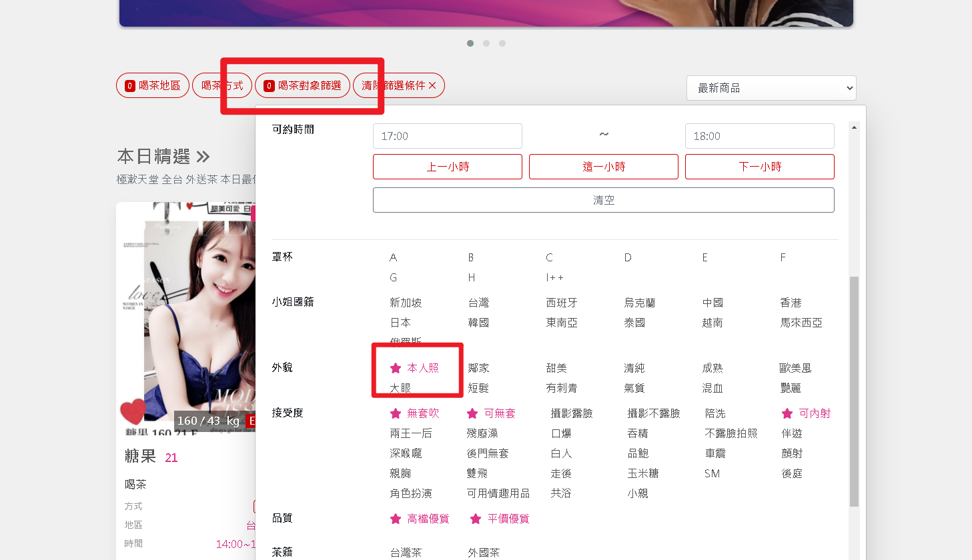972x560 pixels.
Task: Click the scroll-up arrow in filter panel
Action: pos(854,127)
